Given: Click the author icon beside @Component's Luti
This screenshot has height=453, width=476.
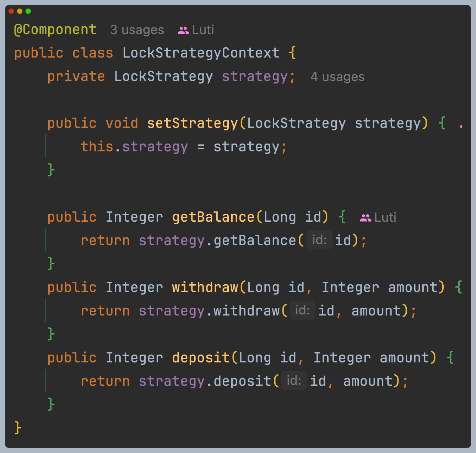Looking at the screenshot, I should pos(183,30).
